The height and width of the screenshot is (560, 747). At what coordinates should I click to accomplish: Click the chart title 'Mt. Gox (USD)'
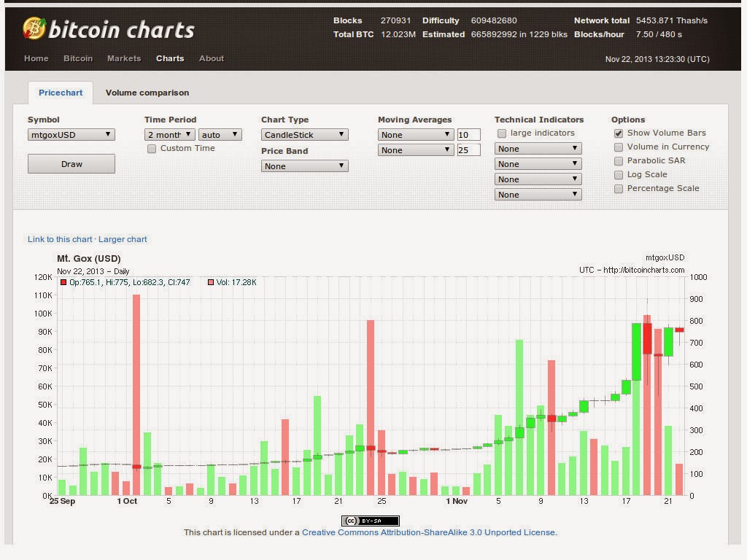pos(88,259)
